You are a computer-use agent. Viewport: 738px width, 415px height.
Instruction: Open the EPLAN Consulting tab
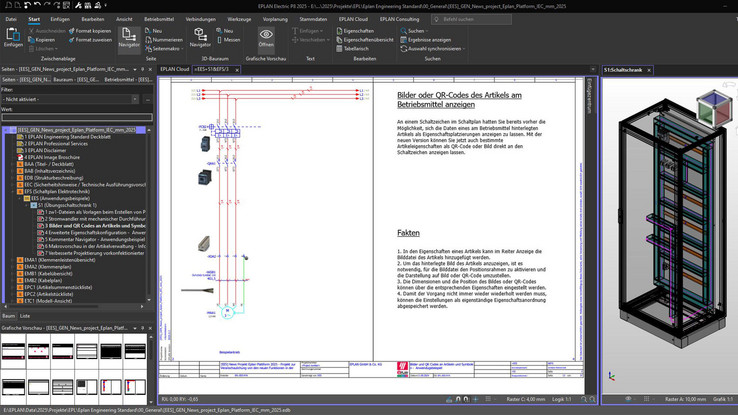coord(399,19)
